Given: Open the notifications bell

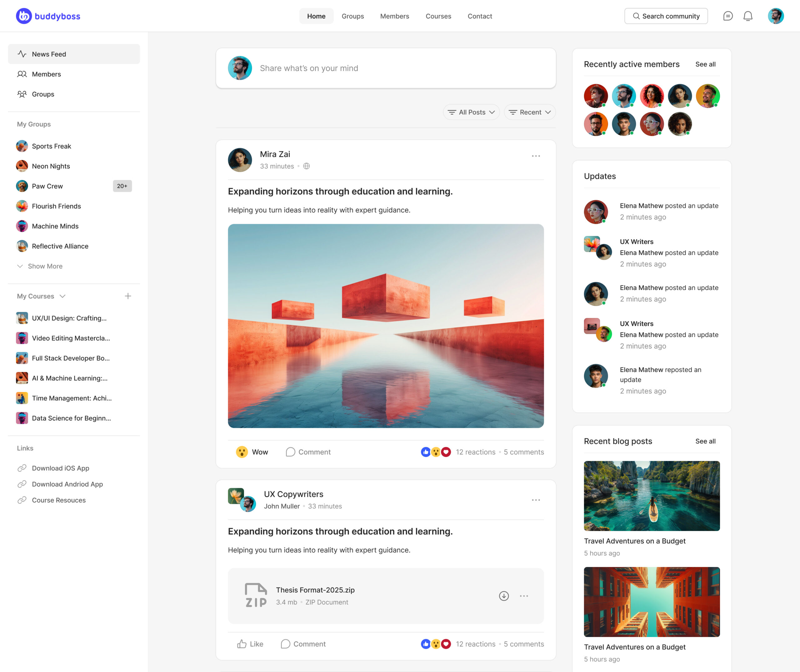Looking at the screenshot, I should tap(748, 16).
